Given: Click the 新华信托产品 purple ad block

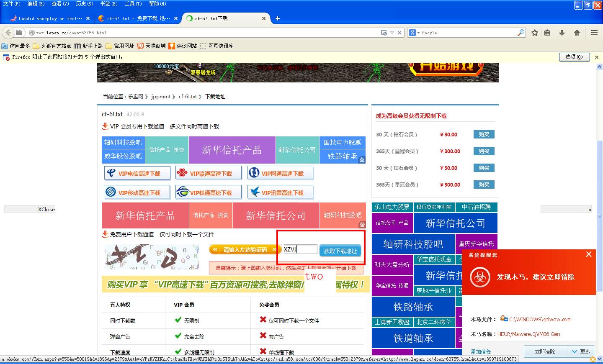Looking at the screenshot, I should pos(232,150).
